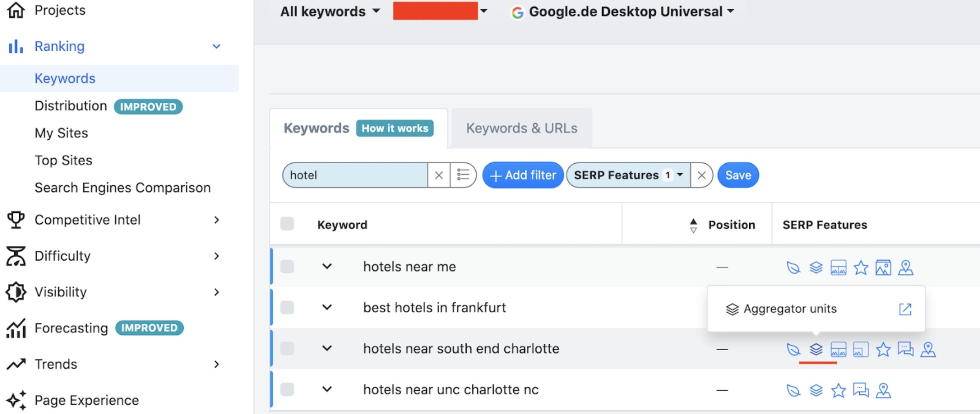
Task: Clear the hotel search field with X
Action: pos(439,175)
